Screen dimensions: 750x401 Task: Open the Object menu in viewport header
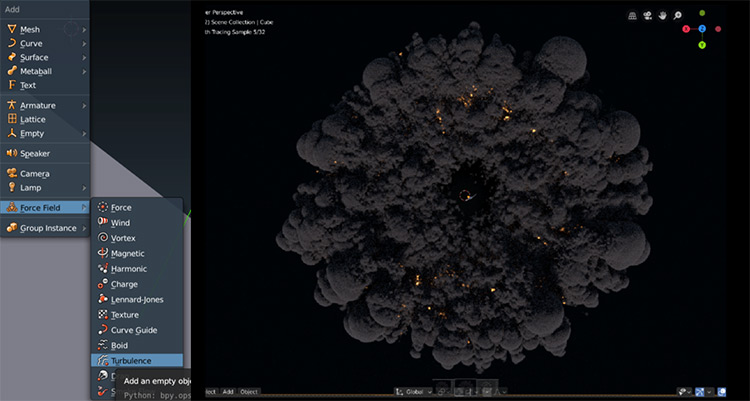248,391
